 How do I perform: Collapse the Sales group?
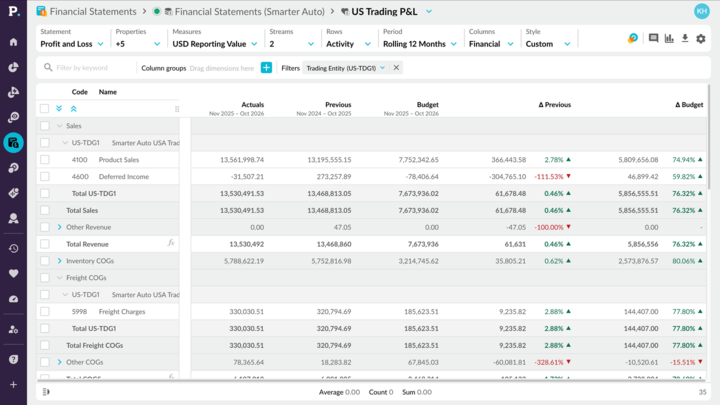(59, 126)
